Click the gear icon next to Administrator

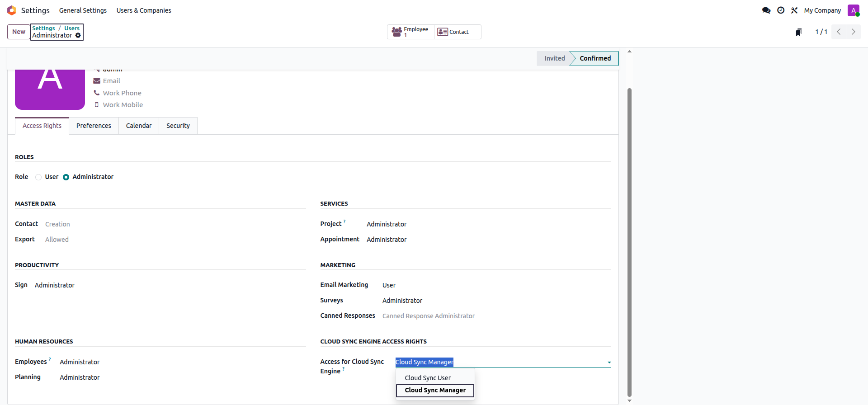click(78, 35)
